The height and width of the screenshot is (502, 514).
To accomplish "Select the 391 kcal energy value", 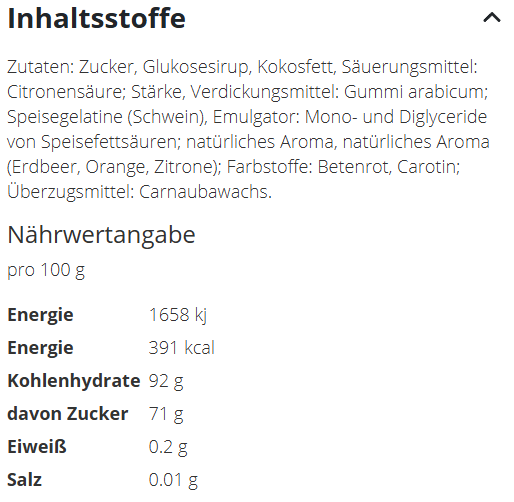I will (x=182, y=348).
